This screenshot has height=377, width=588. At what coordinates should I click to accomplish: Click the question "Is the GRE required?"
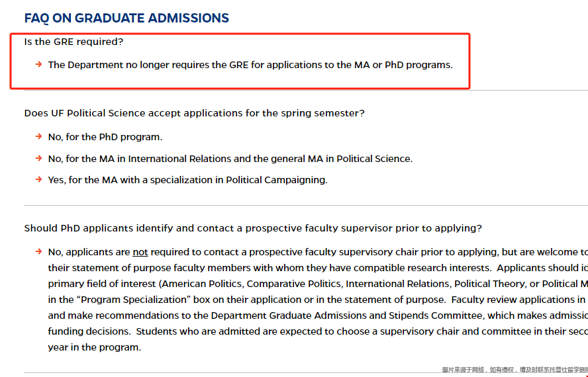73,42
